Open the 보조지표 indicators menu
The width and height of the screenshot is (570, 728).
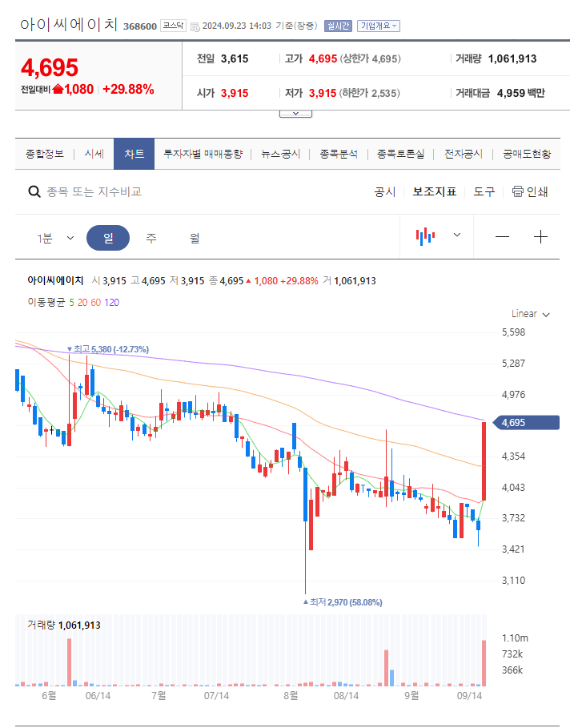coord(434,191)
